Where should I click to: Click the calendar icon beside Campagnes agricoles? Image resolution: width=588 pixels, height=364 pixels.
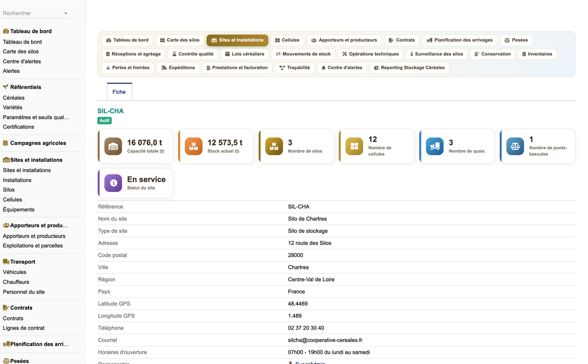point(5,143)
